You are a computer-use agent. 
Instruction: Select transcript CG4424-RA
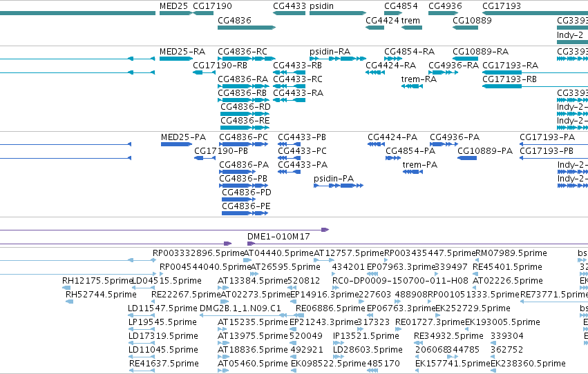pyautogui.click(x=391, y=65)
